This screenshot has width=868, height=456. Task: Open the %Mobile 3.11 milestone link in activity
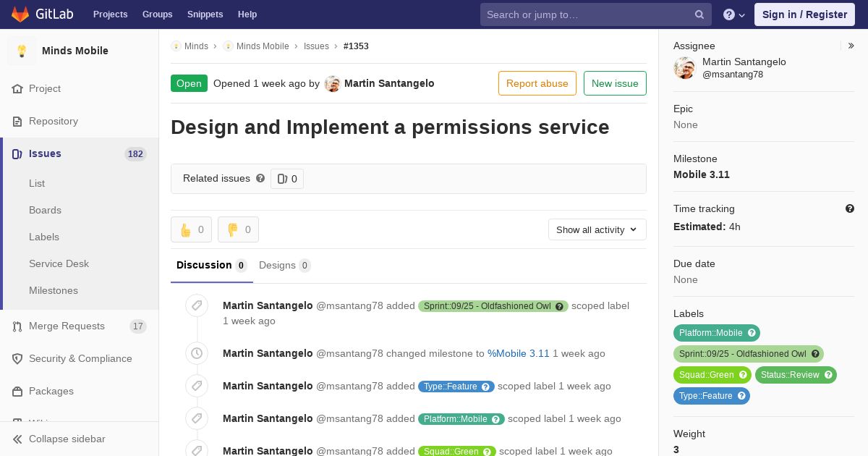coord(519,353)
